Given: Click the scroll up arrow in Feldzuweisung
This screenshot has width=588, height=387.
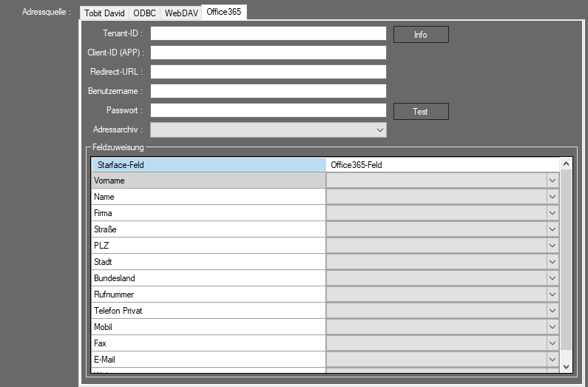Looking at the screenshot, I should 567,164.
